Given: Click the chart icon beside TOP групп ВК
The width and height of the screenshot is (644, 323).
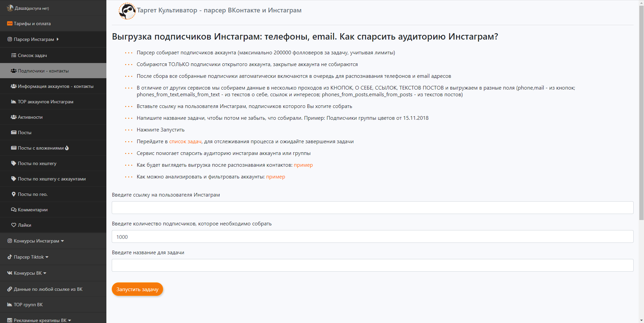Looking at the screenshot, I should pos(10,305).
